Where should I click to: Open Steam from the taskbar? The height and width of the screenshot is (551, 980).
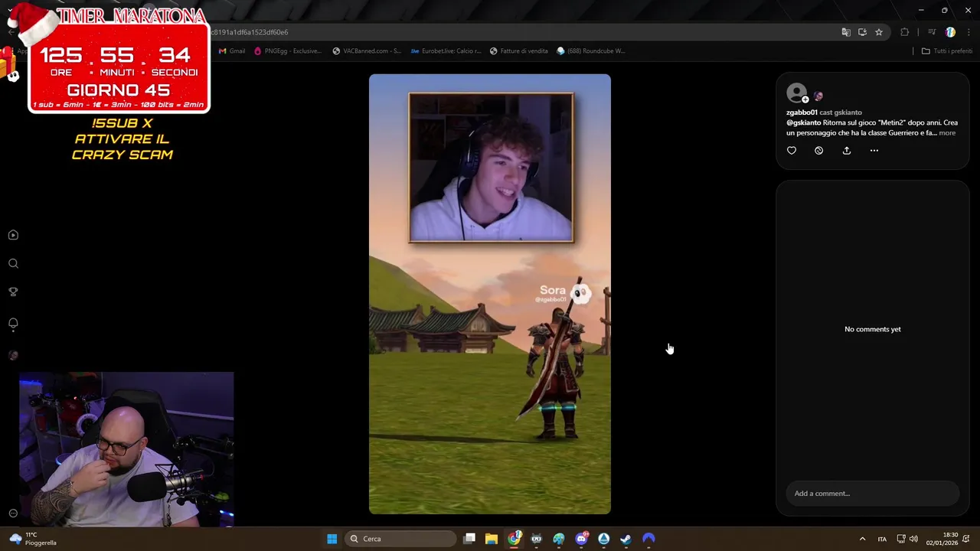pos(626,539)
